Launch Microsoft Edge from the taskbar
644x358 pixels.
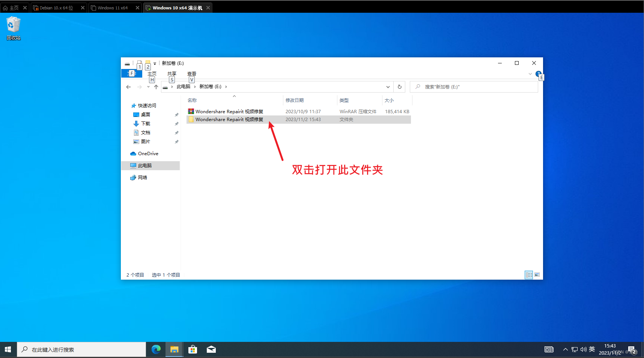click(x=156, y=349)
